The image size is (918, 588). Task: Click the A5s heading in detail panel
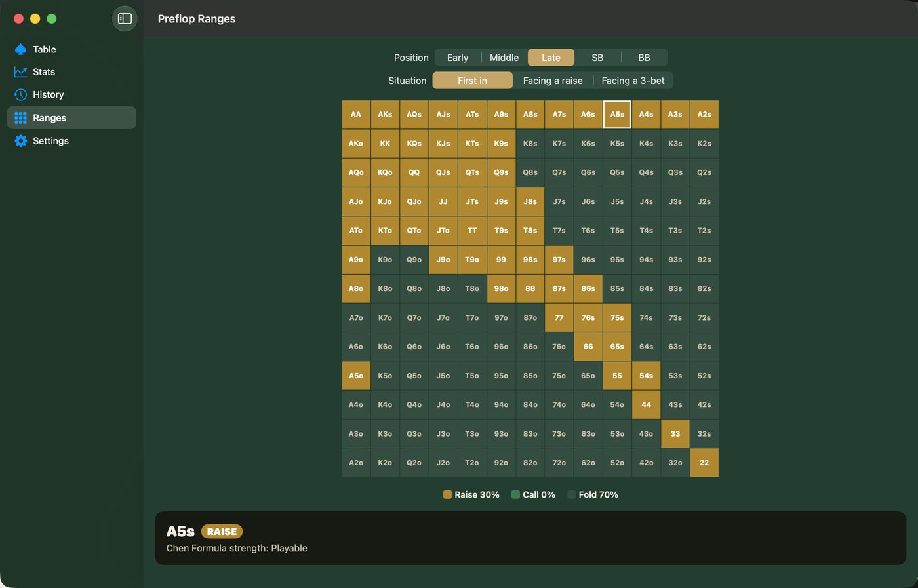point(180,532)
